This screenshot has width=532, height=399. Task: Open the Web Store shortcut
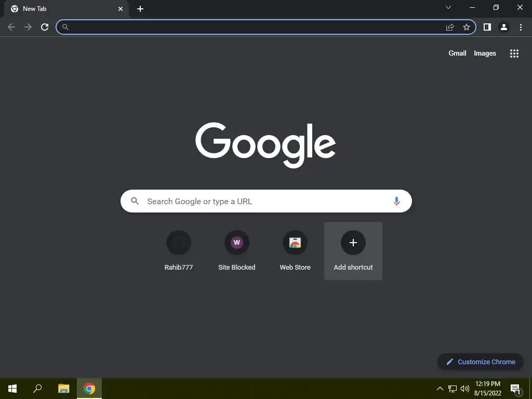tap(295, 251)
